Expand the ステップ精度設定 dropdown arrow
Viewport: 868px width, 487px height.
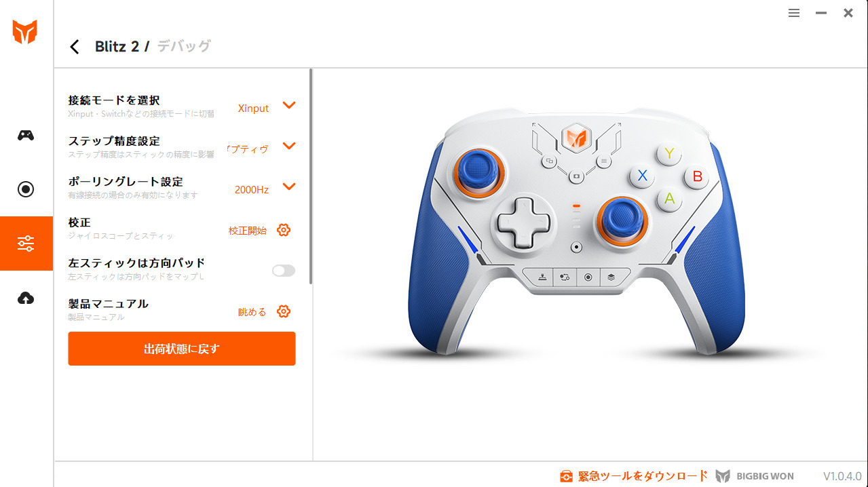point(289,146)
